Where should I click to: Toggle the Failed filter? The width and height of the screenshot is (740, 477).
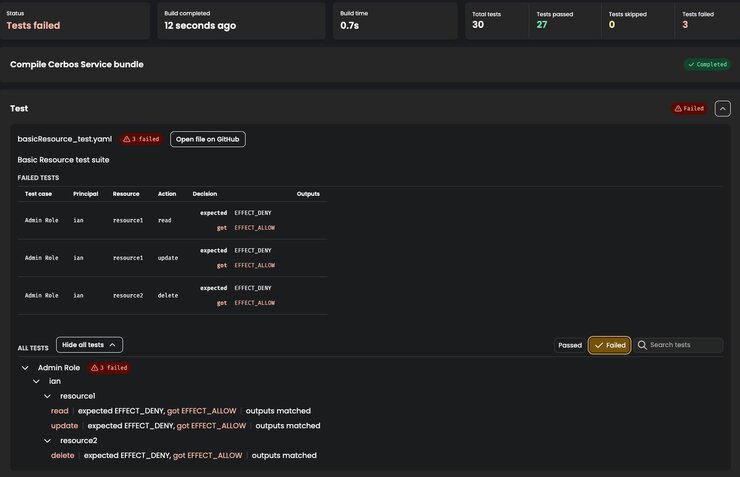pyautogui.click(x=609, y=345)
